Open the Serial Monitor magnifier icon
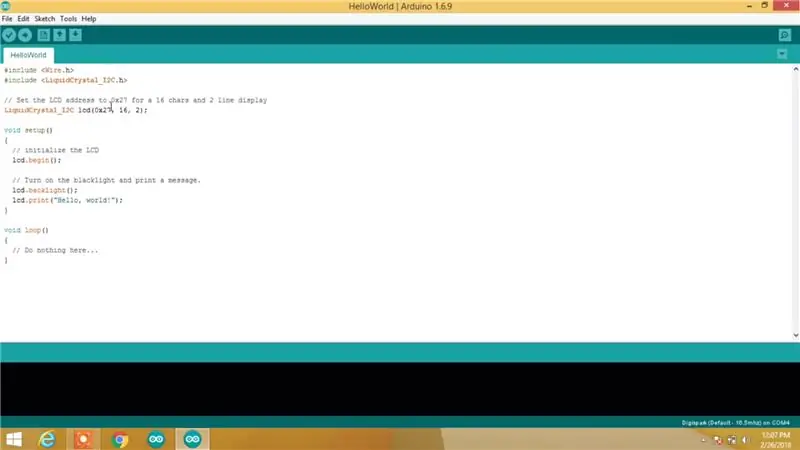The height and width of the screenshot is (450, 800). tap(785, 35)
